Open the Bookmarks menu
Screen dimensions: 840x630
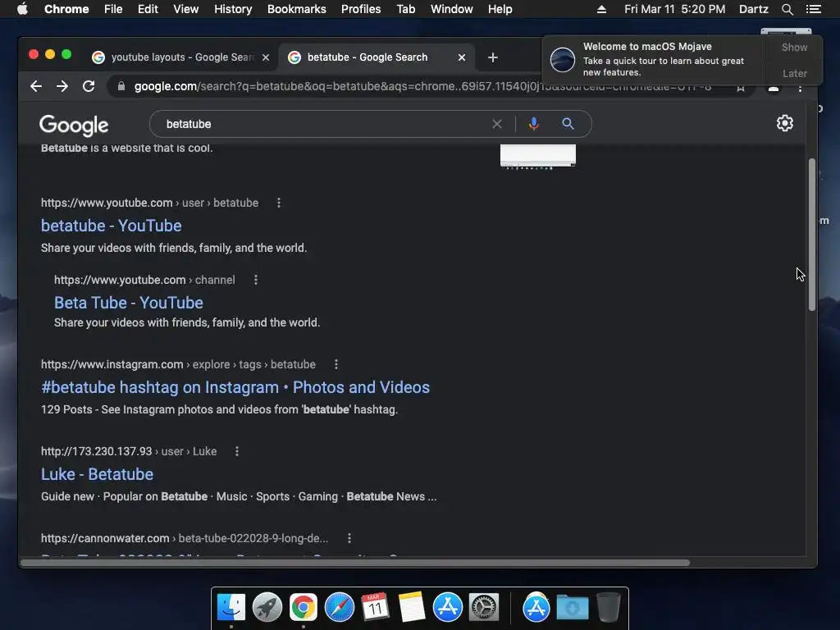click(297, 9)
